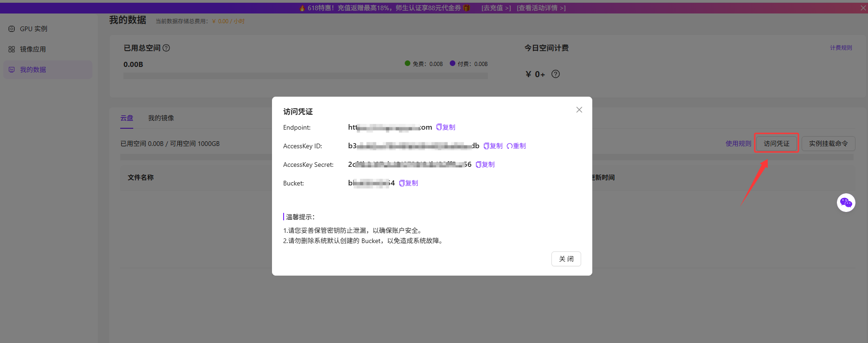Open GPU 实例 in the sidebar
This screenshot has width=868, height=343.
[48, 29]
